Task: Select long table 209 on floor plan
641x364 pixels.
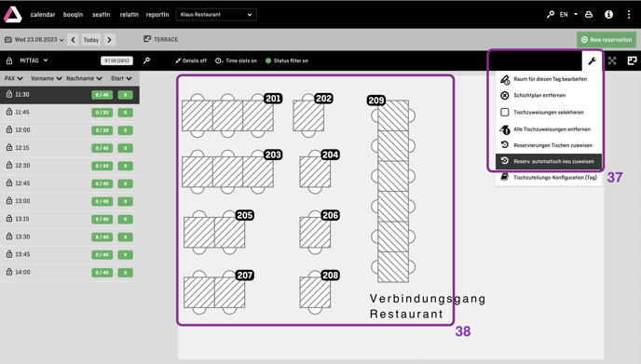Action: pyautogui.click(x=393, y=191)
